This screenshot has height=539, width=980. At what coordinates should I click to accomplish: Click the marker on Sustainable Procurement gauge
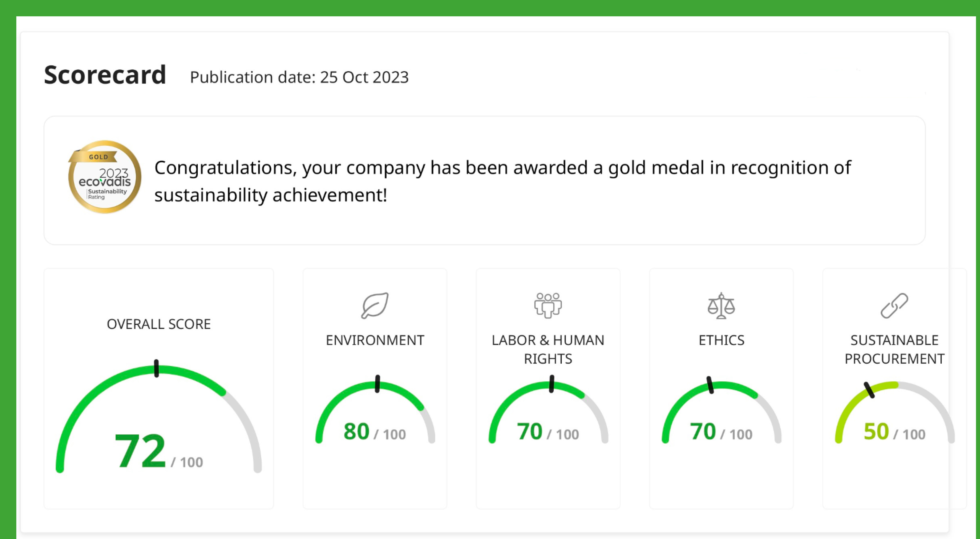pyautogui.click(x=869, y=390)
